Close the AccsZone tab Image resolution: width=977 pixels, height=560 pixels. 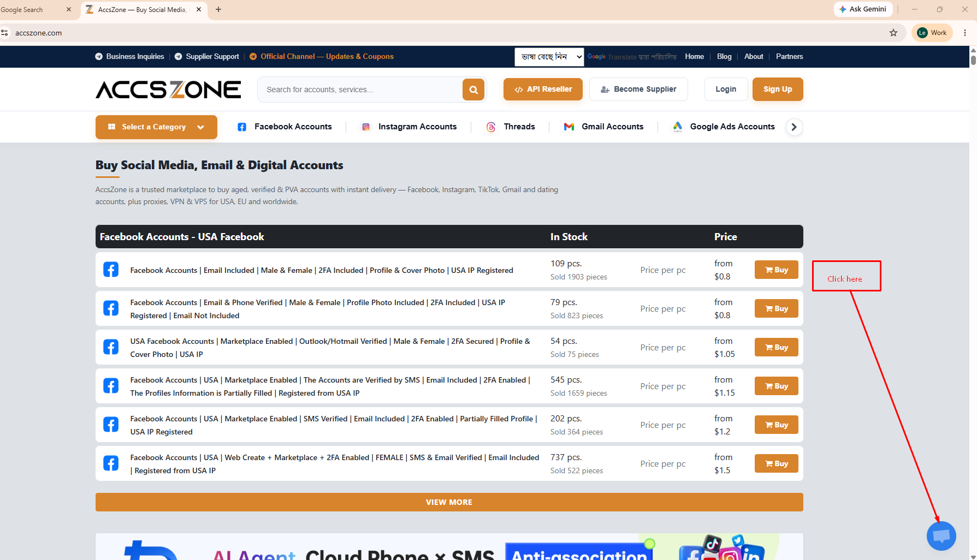pos(198,9)
